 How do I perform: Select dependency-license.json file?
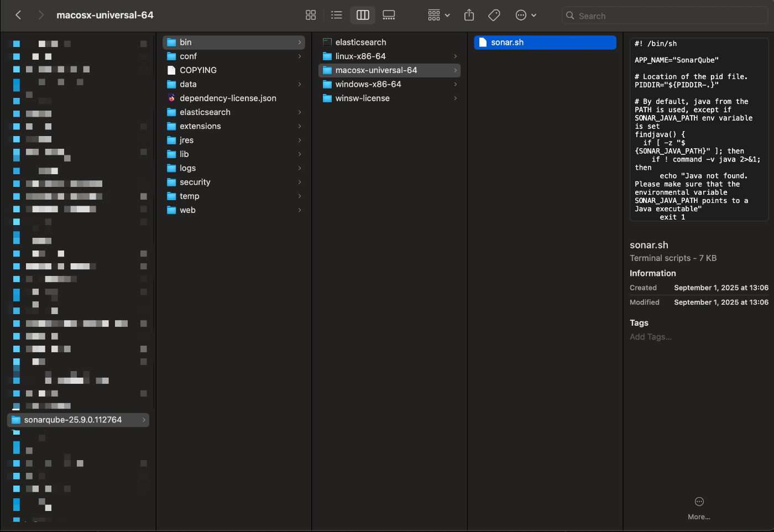tap(234, 98)
